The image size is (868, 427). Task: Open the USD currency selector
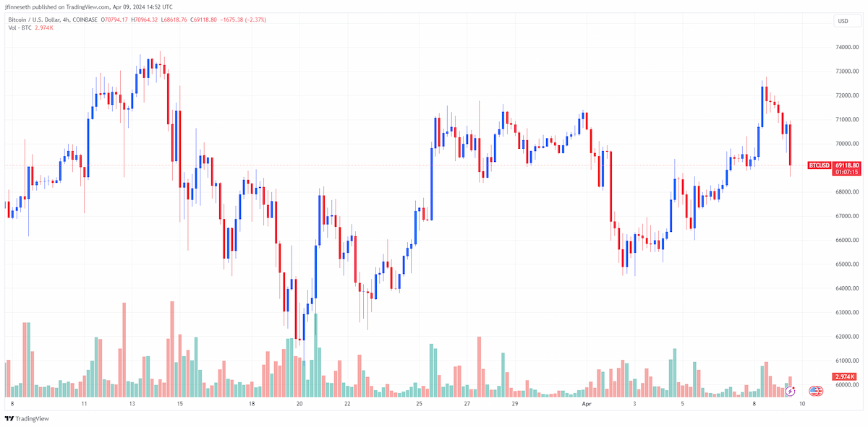click(843, 21)
